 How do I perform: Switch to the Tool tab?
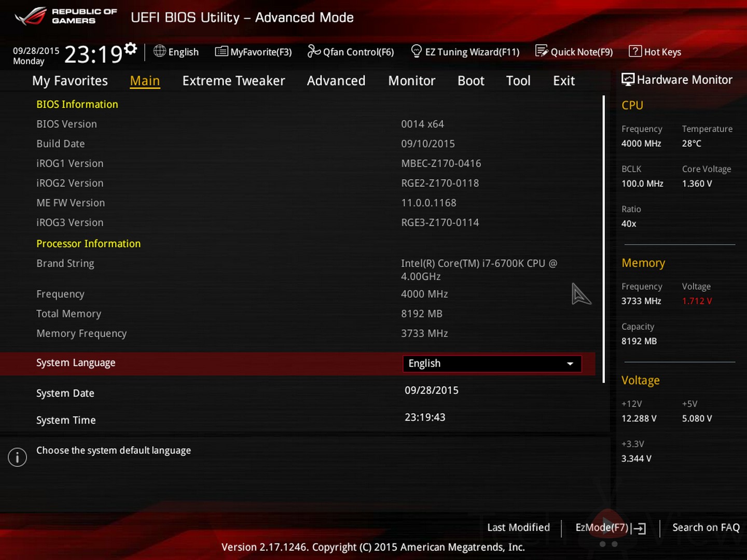click(x=518, y=81)
